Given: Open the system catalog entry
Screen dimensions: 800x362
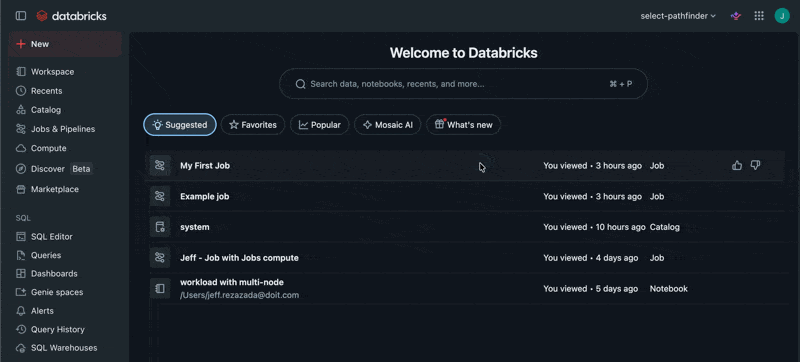Looking at the screenshot, I should point(194,227).
